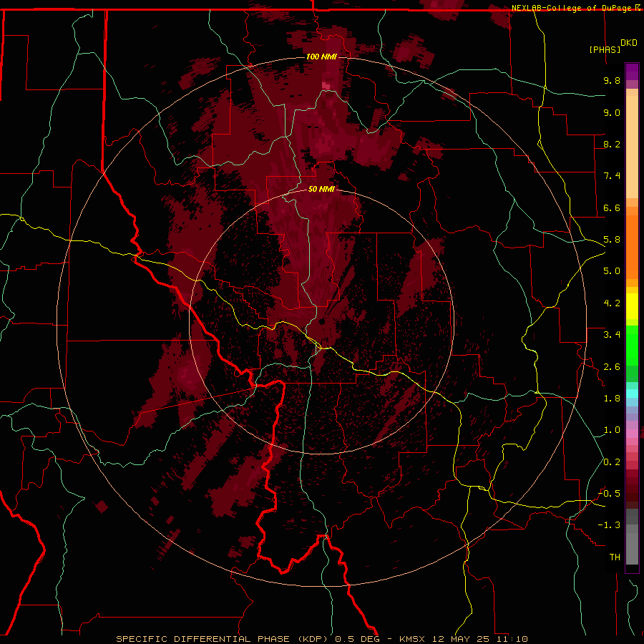Click the pink segment of the color bar
Viewport: 644px width, 644px height.
coord(632,434)
